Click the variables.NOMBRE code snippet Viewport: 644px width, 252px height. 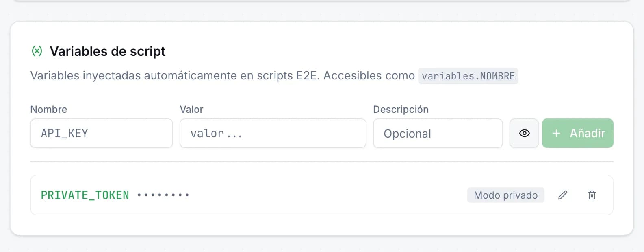468,76
